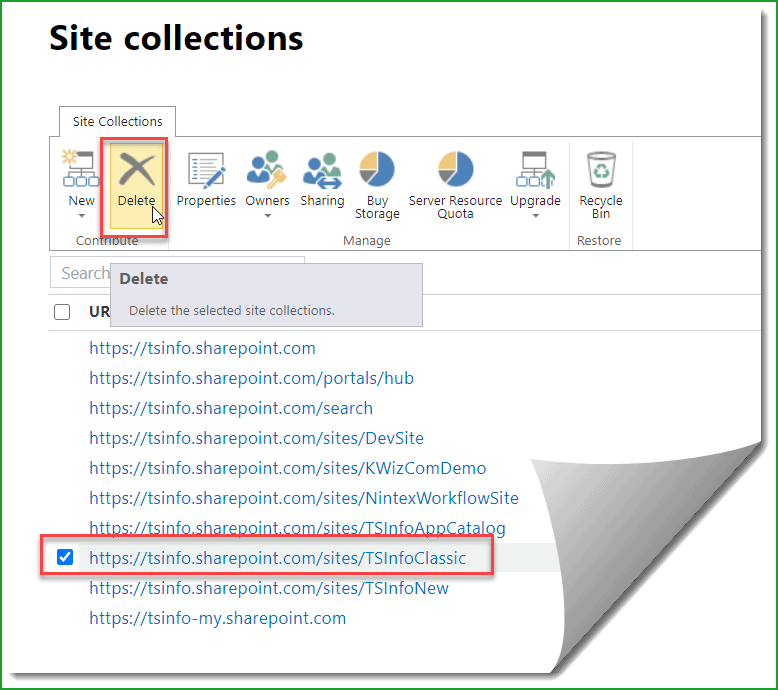Open the sites/DevSite link
Image resolution: width=778 pixels, height=690 pixels.
tap(257, 439)
